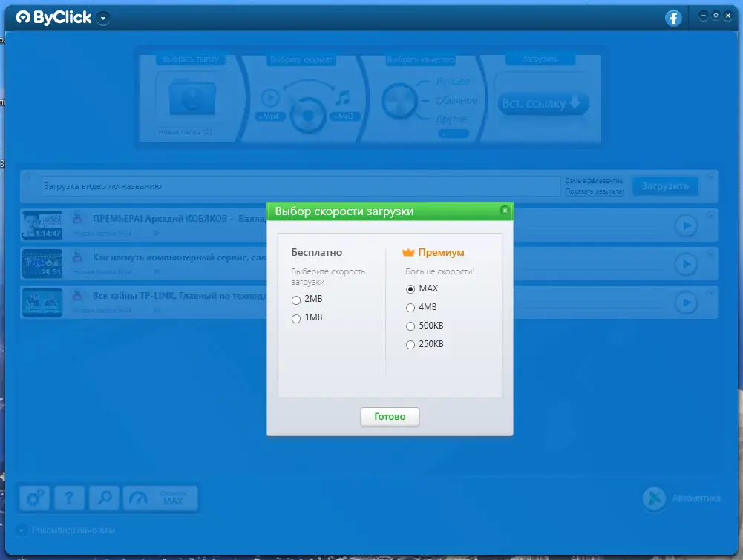The width and height of the screenshot is (743, 560).
Task: Select the Mp3 audio format
Action: (x=345, y=116)
